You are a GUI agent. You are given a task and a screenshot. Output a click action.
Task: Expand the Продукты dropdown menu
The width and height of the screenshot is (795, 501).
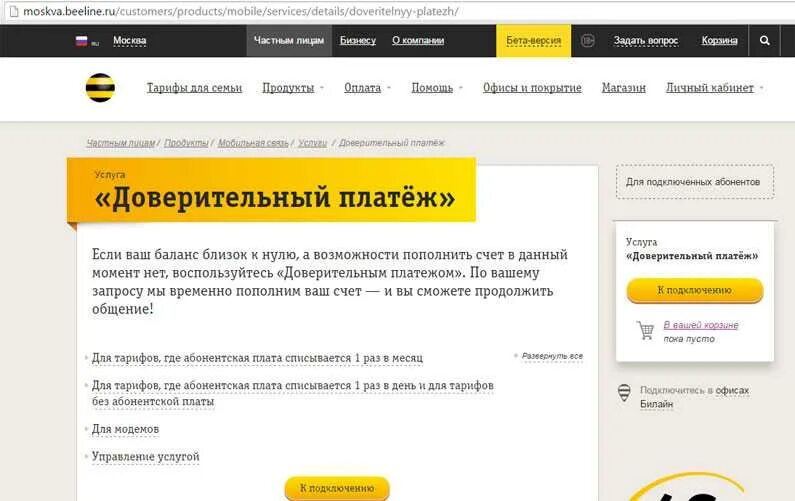(x=293, y=88)
